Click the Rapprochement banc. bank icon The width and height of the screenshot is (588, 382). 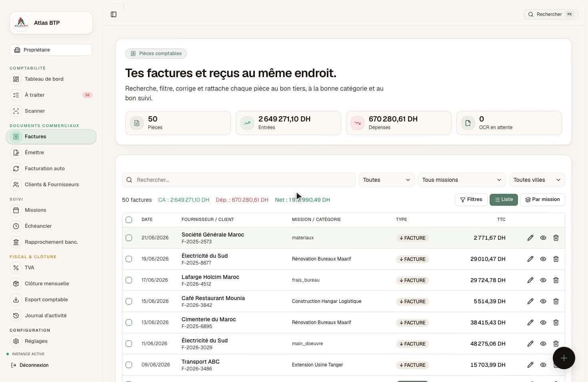click(x=16, y=242)
